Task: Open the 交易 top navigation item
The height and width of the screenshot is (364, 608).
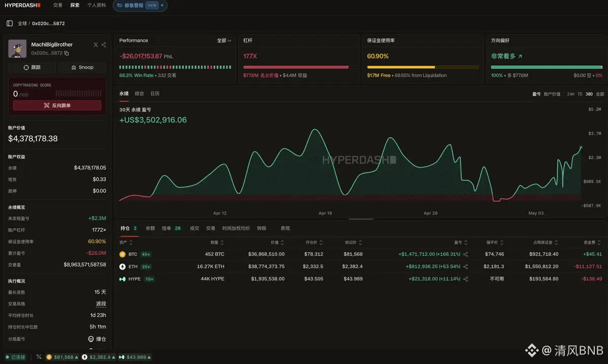Action: [58, 5]
